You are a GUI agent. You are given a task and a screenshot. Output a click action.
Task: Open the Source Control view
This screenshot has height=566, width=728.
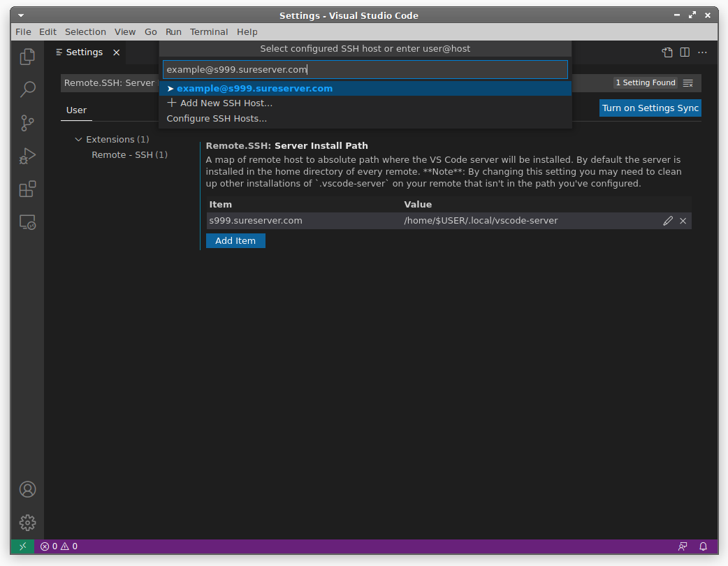tap(27, 123)
